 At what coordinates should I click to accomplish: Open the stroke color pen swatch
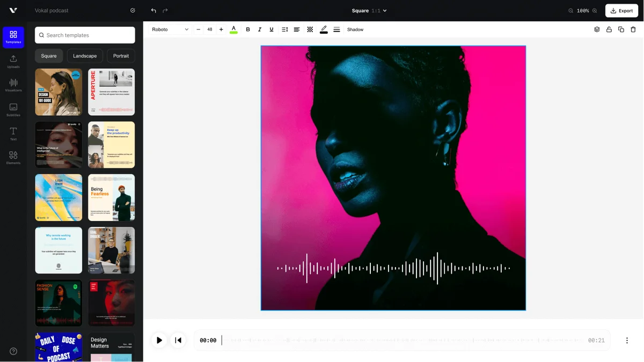[324, 29]
